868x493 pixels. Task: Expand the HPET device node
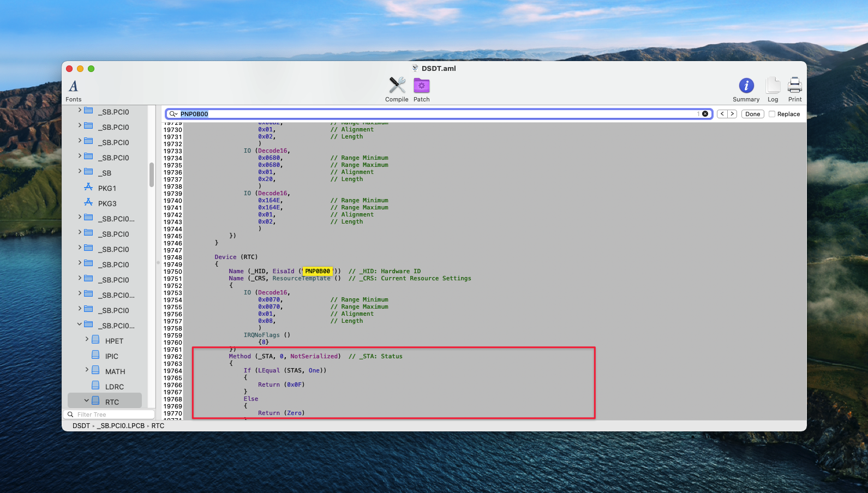tap(87, 339)
